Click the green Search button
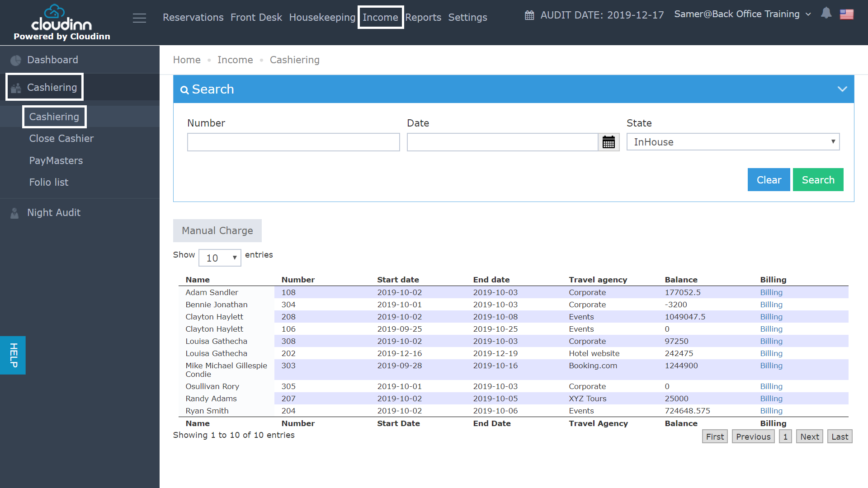This screenshot has width=868, height=488. coord(818,180)
